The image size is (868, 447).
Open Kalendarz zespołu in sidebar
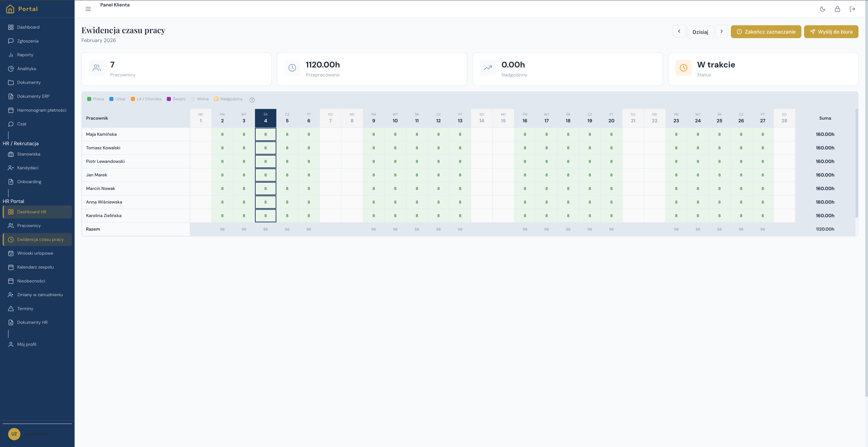click(35, 267)
